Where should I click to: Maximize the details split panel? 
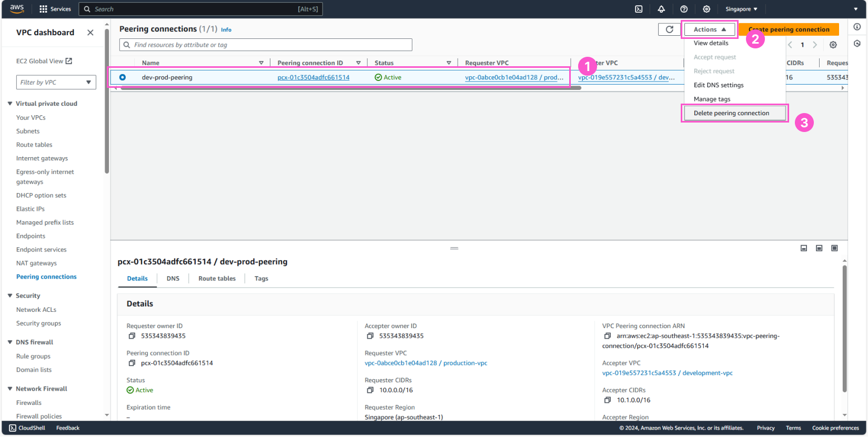point(834,248)
